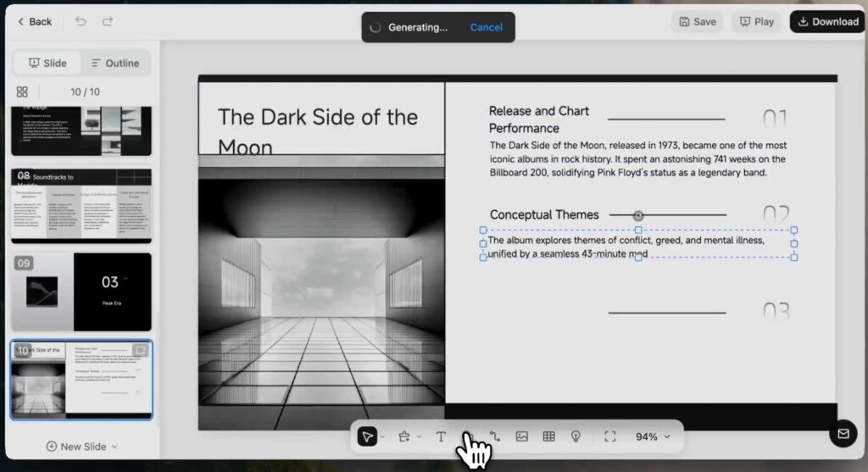Image resolution: width=868 pixels, height=472 pixels.
Task: Cancel the generating process
Action: point(486,27)
